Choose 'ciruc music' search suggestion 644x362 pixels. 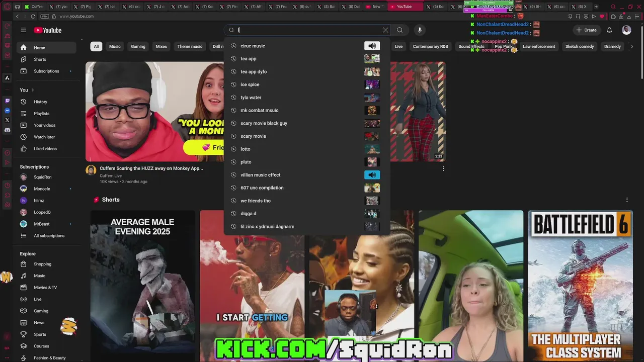point(307,46)
